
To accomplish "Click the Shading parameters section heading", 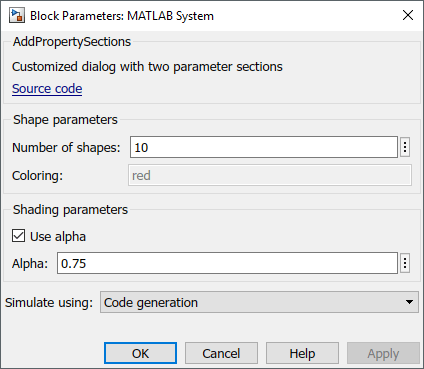I will (70, 210).
